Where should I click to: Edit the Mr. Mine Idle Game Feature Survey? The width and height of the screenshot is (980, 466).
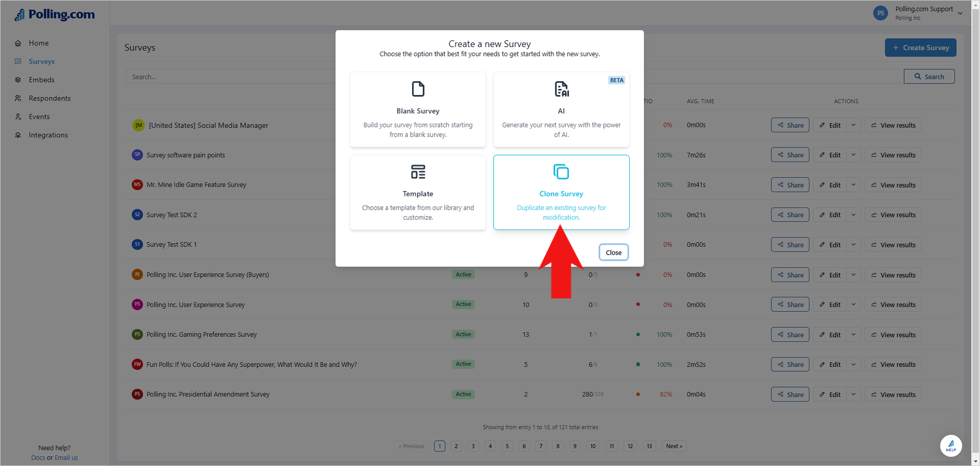click(830, 185)
